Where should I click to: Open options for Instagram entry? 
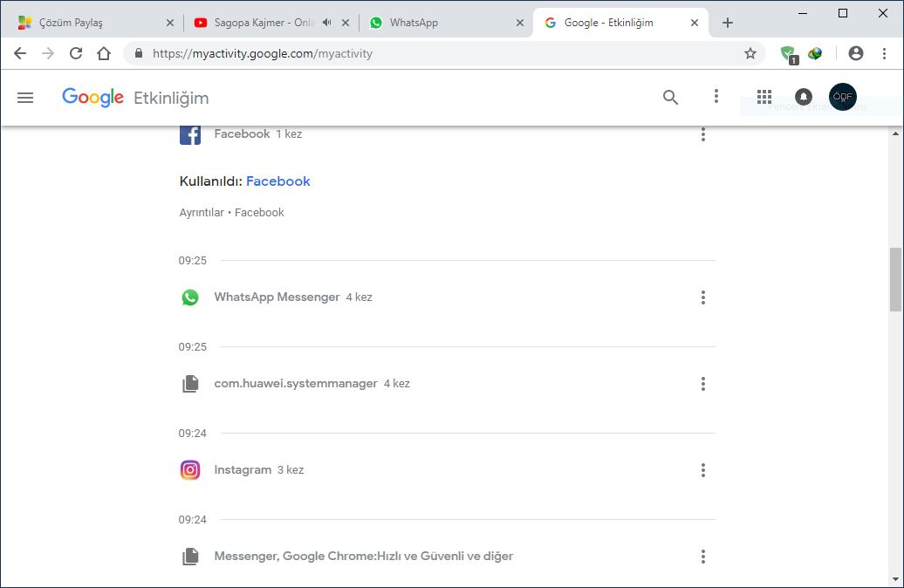coord(702,470)
